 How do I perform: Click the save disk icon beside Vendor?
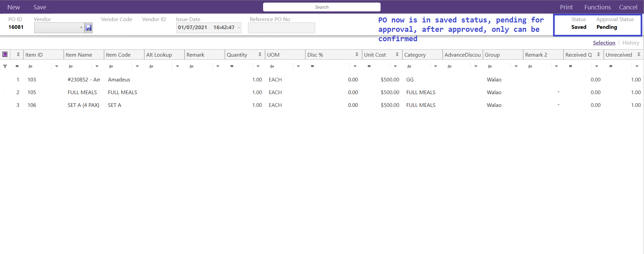89,28
